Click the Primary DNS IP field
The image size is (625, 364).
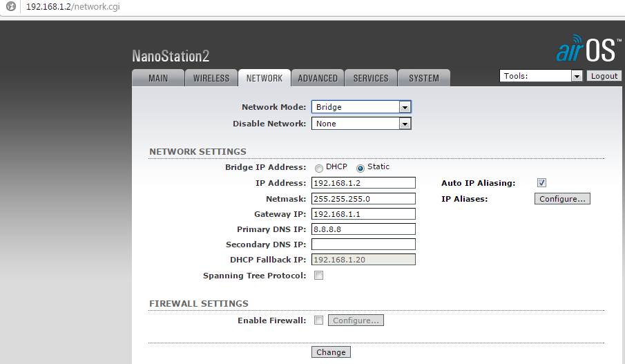point(363,229)
